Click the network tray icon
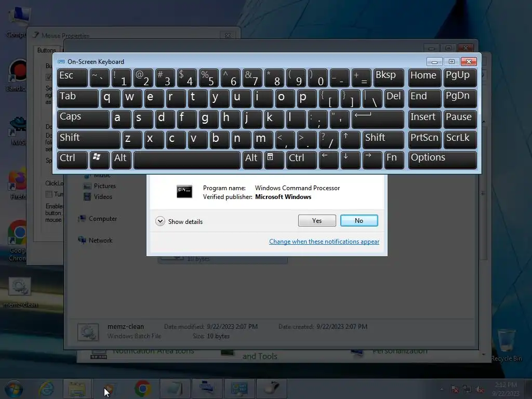532x399 pixels. (x=467, y=390)
